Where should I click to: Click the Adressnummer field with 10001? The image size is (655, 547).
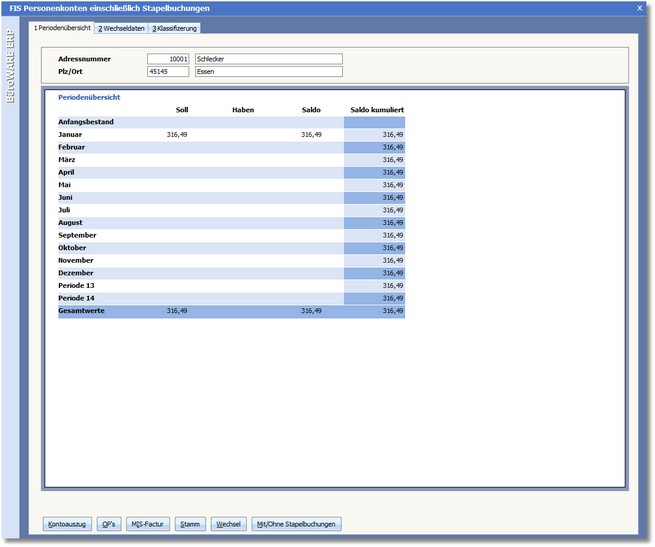[x=169, y=59]
